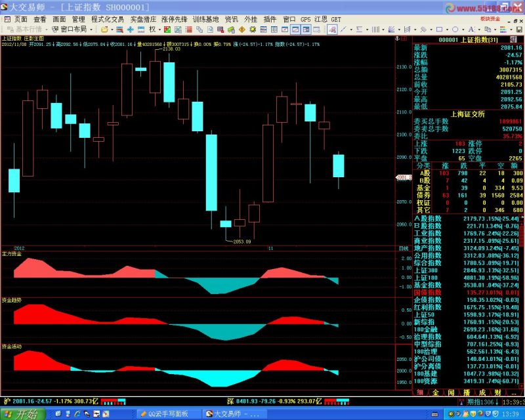
Task: Switch to the 闻 tab at bottom right
Action: pos(451,392)
